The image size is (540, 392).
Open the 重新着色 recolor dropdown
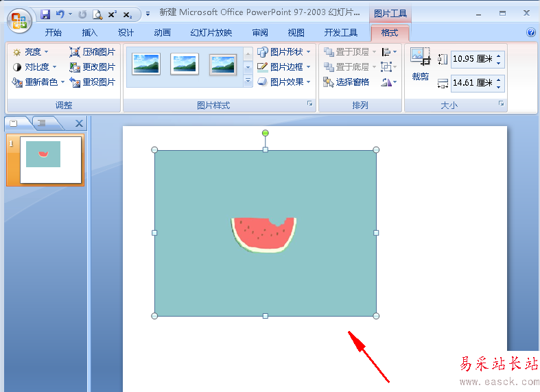pos(38,82)
